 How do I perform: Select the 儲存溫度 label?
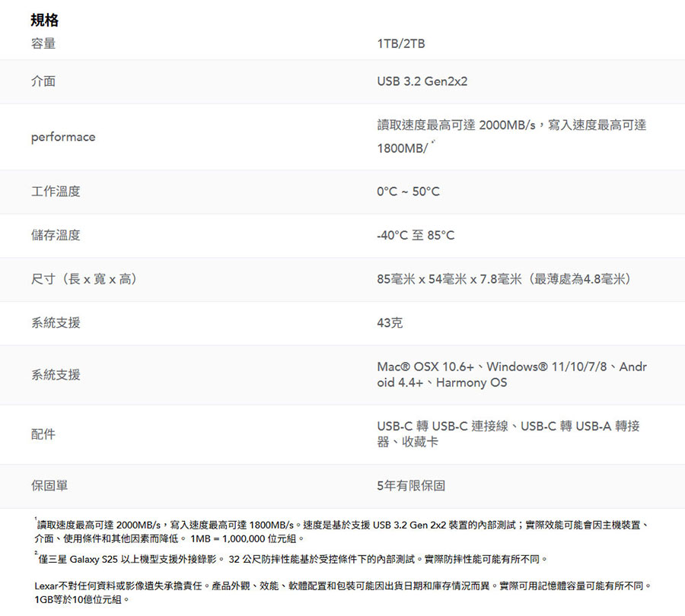click(x=56, y=235)
